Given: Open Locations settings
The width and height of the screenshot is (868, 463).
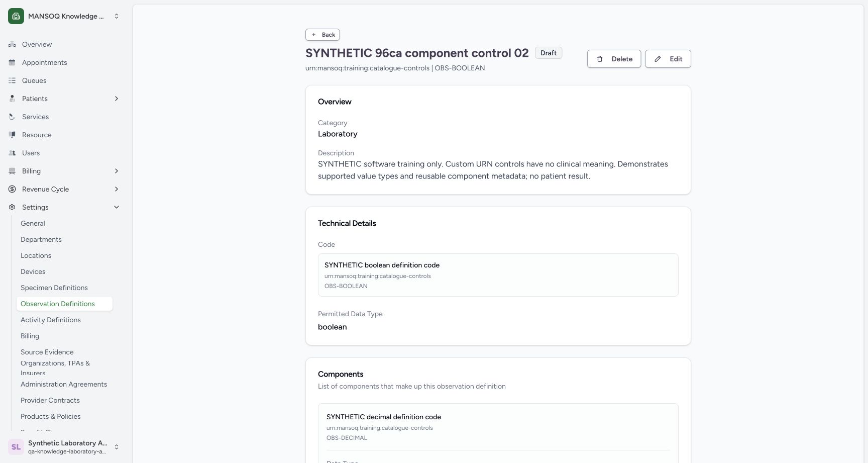Looking at the screenshot, I should (64, 255).
